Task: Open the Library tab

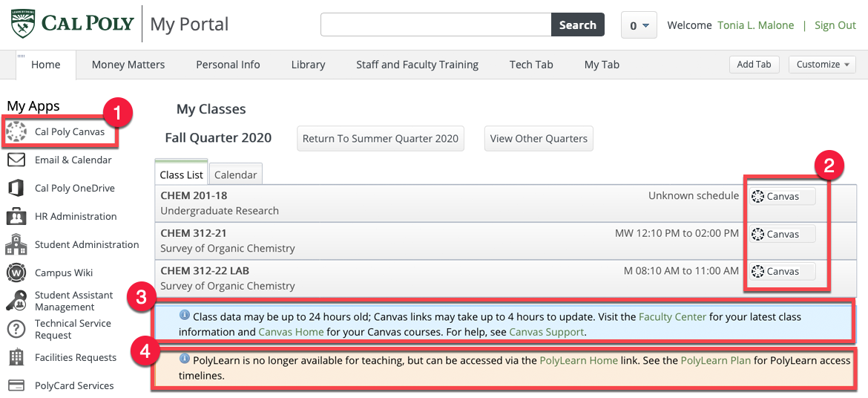Action: (x=308, y=65)
